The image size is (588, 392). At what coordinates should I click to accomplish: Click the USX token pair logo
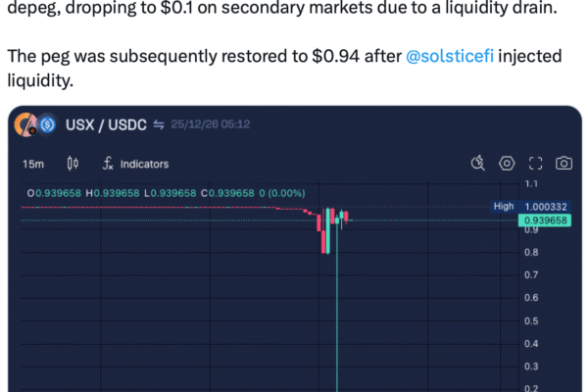click(x=27, y=124)
